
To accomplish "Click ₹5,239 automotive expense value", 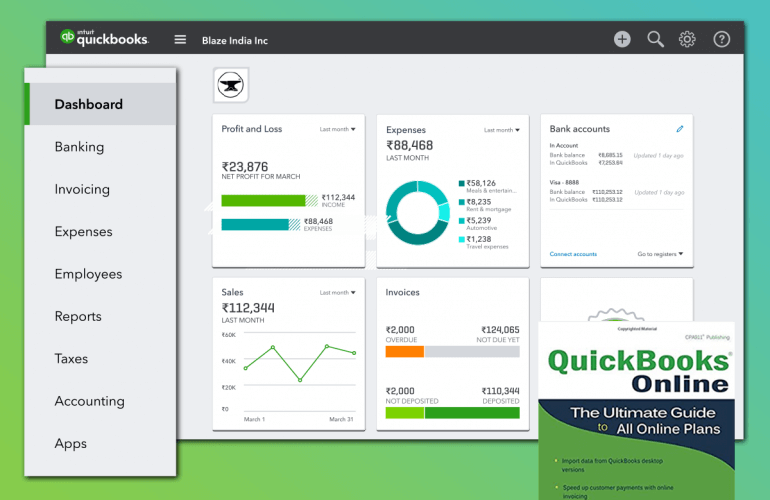I will [x=479, y=221].
